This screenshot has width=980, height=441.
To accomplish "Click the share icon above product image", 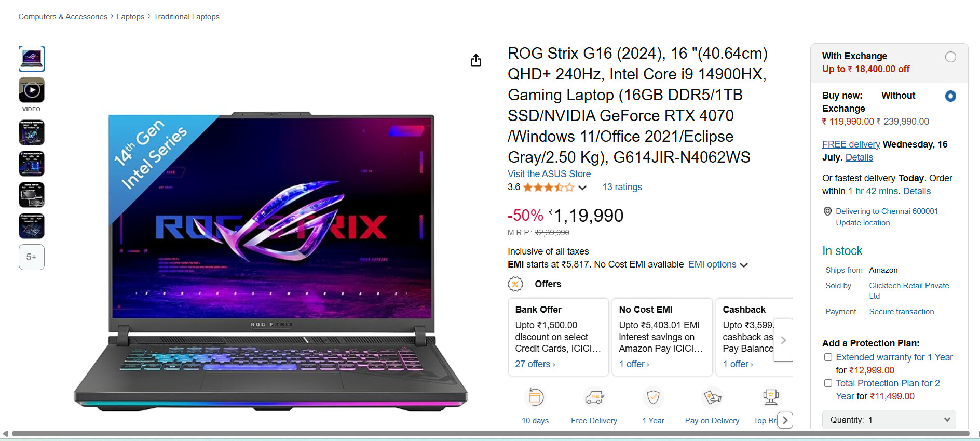I will 476,60.
